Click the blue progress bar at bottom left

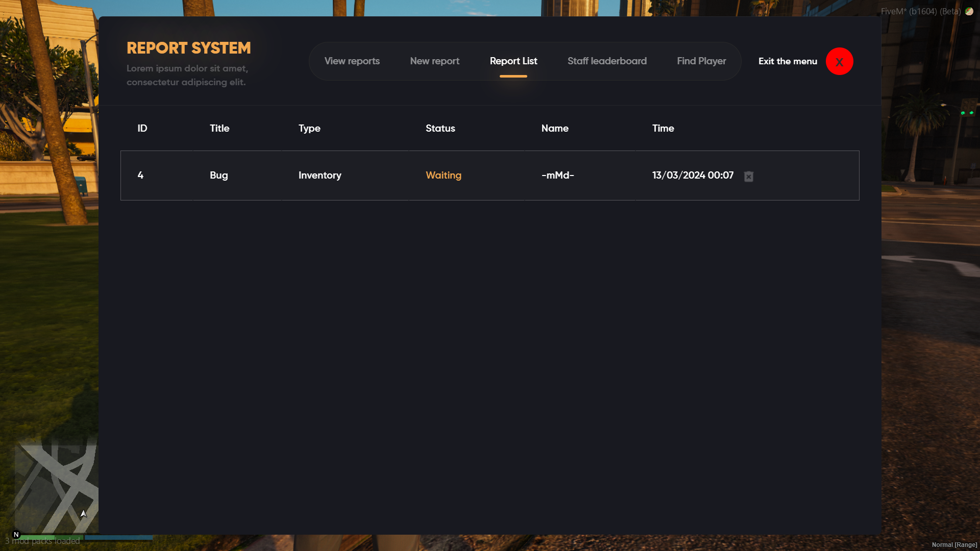click(117, 537)
